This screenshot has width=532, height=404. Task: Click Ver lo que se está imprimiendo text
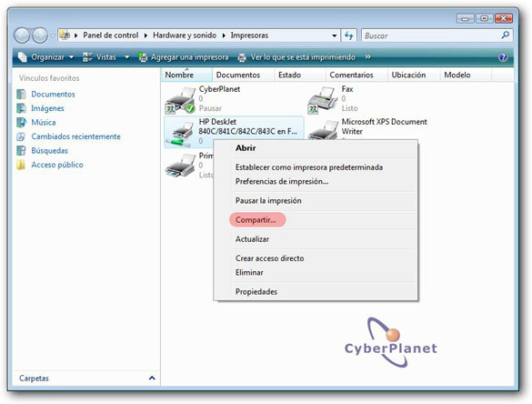pyautogui.click(x=303, y=57)
